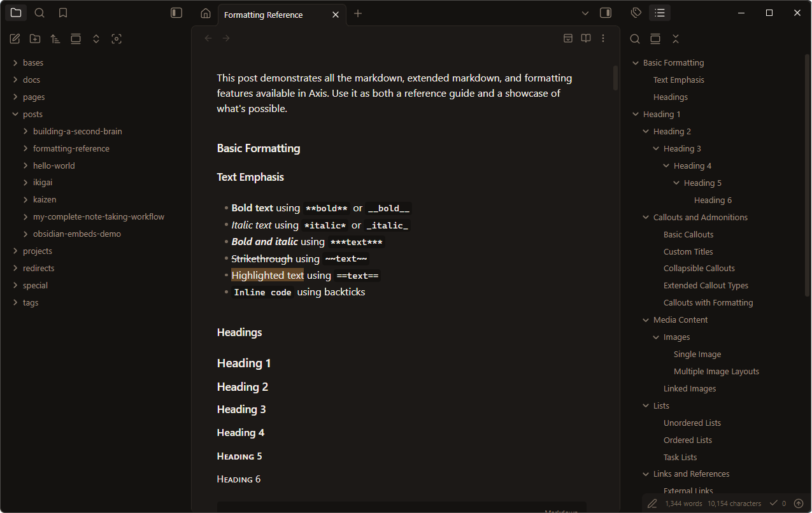Jump to Task Lists in the outline
Viewport: 812px width, 513px height.
click(x=680, y=457)
